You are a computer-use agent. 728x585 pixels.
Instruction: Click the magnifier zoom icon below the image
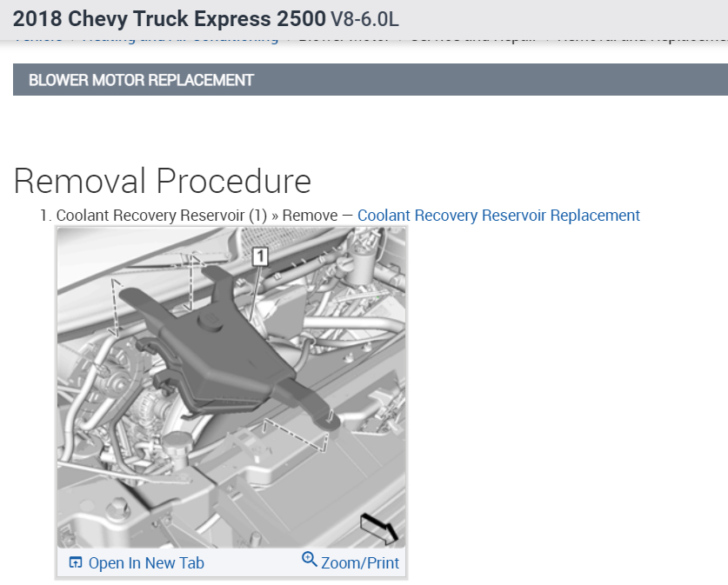(310, 559)
